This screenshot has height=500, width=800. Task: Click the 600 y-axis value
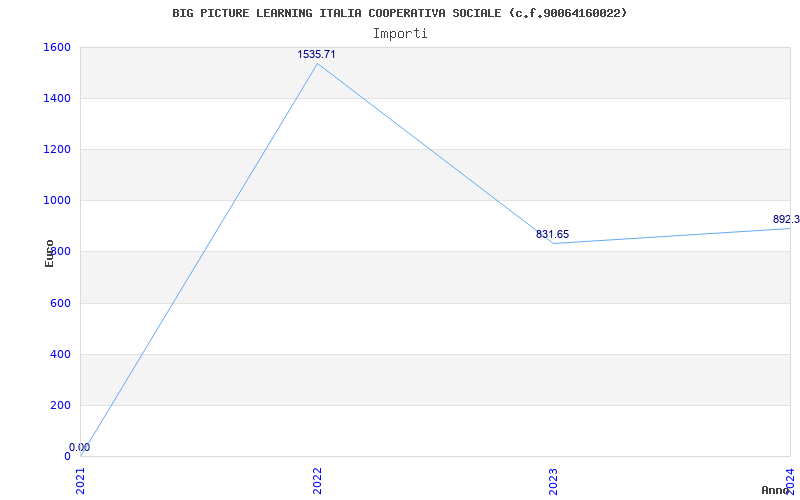coord(60,304)
